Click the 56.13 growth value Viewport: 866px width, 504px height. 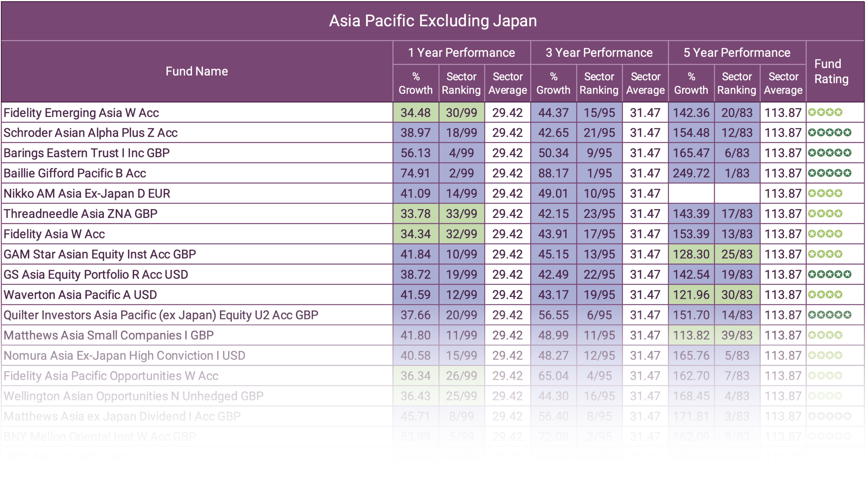[416, 153]
